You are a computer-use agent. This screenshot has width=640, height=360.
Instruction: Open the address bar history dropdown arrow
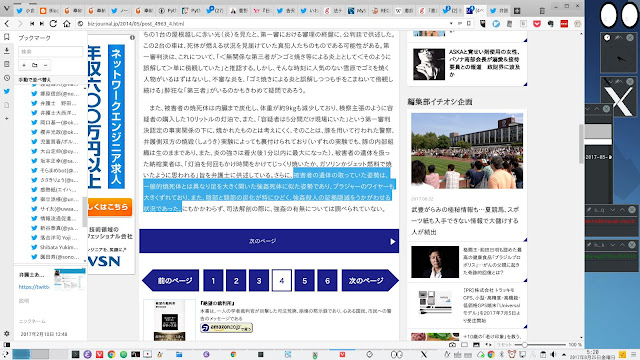[451, 24]
